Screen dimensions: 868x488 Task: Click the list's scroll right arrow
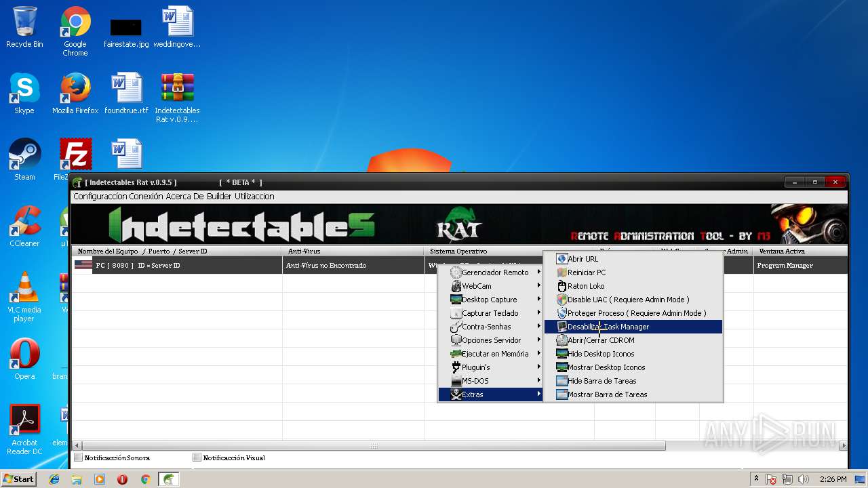pos(843,446)
